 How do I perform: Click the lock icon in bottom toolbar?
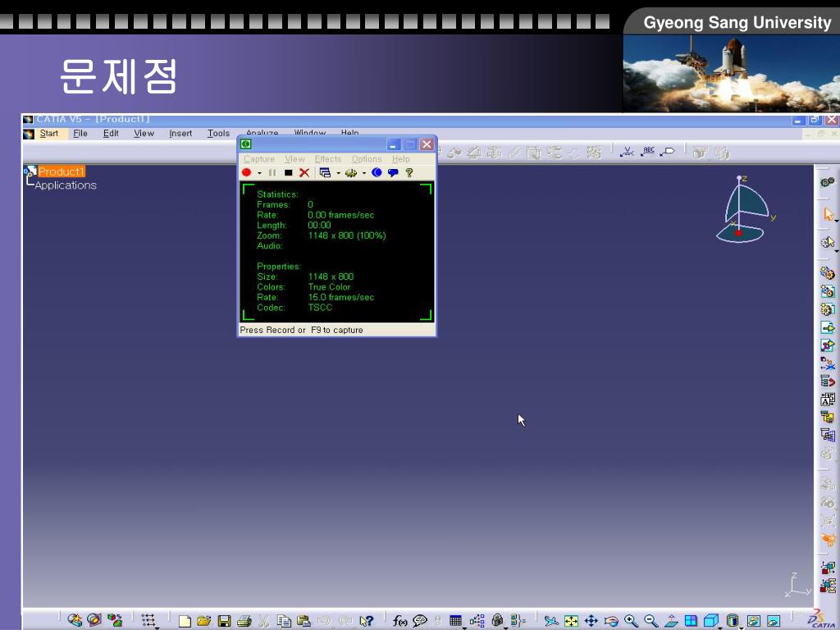tap(497, 620)
